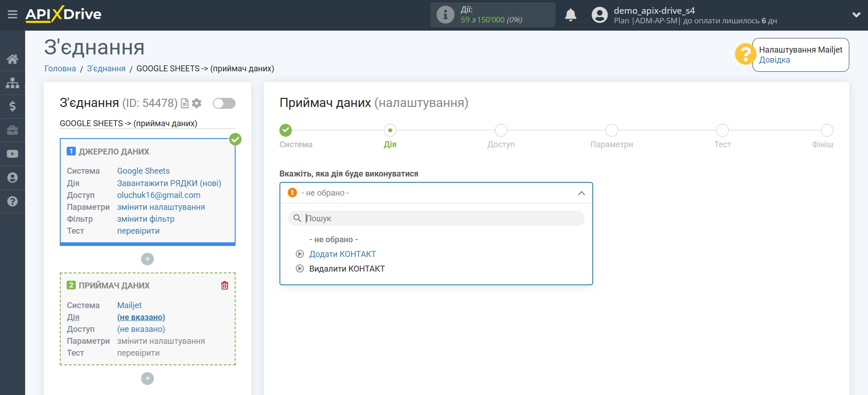Image resolution: width=868 pixels, height=395 pixels.
Task: Expand the user account menu chevron
Action: point(856,15)
